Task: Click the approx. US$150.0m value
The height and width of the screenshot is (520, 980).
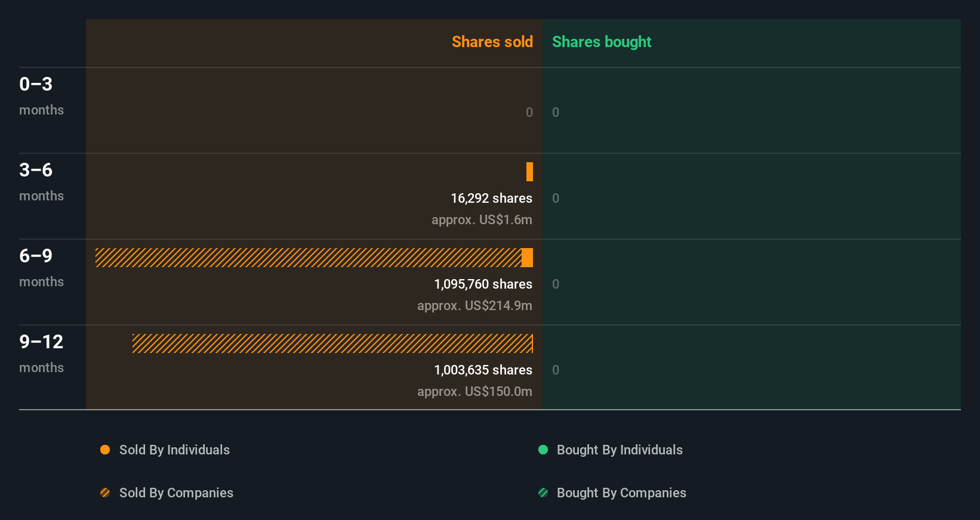Action: 474,392
